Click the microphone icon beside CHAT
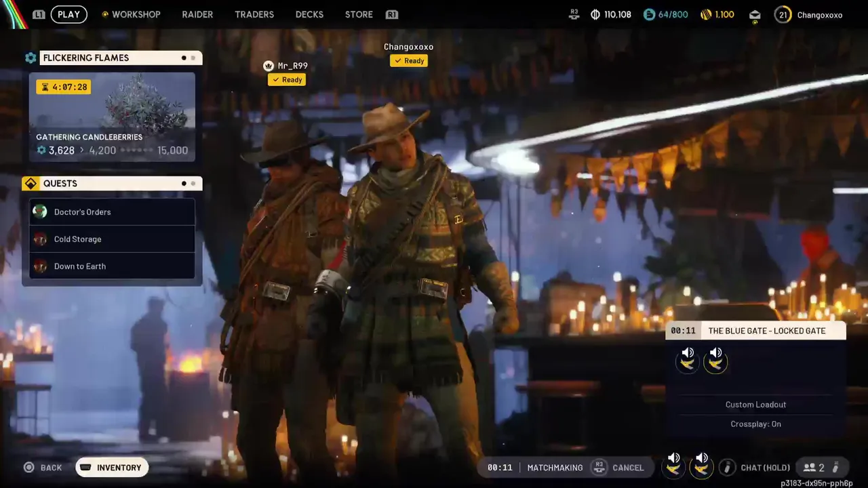868x488 pixels. [727, 468]
